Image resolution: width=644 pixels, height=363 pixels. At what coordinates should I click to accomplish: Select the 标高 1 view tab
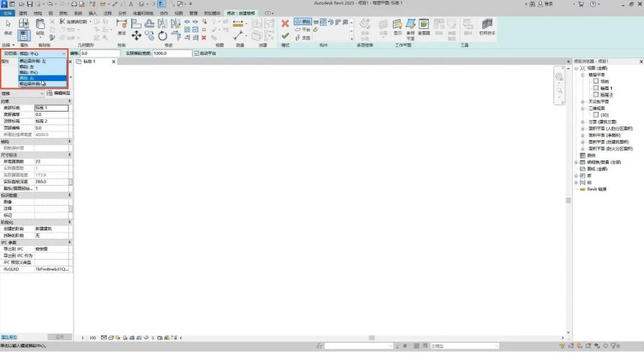(x=89, y=61)
